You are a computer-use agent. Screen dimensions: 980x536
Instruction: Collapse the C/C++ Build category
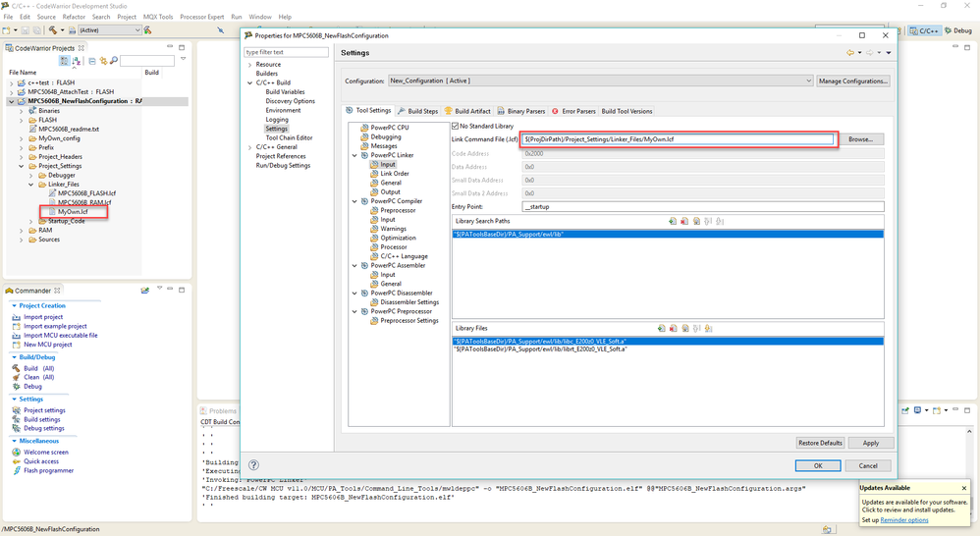pos(250,83)
